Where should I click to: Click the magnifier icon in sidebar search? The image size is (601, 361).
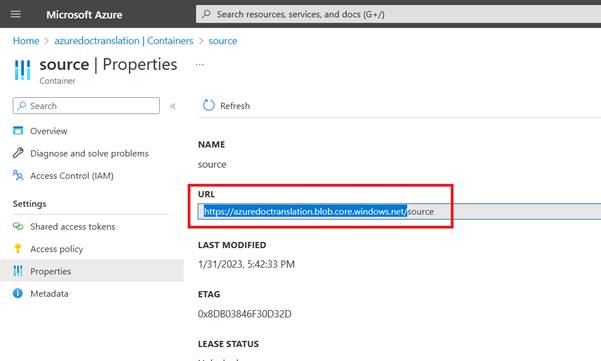click(x=22, y=105)
